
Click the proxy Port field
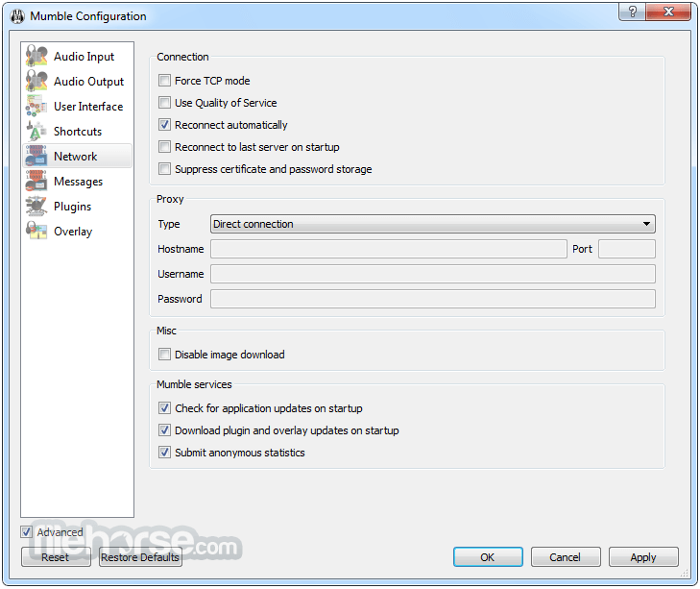627,249
